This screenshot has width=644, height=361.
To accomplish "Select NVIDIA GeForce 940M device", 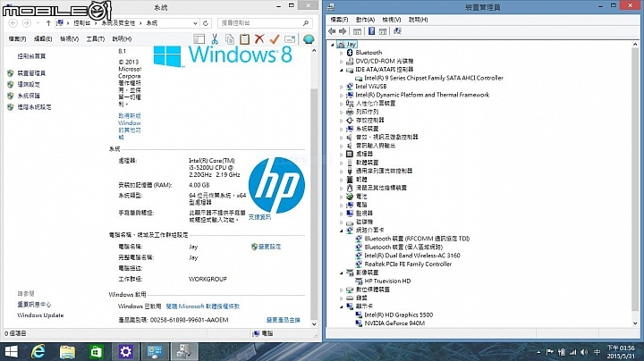I will point(394,323).
